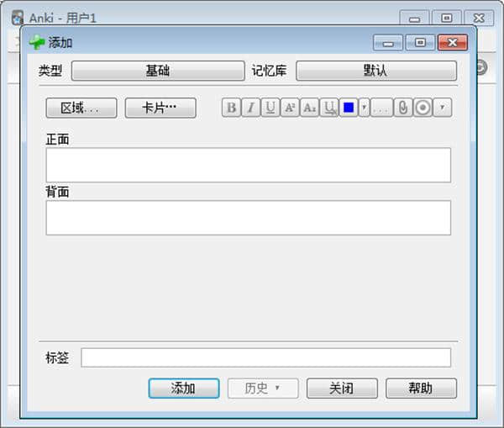Open the 区域 fields dialog
Image resolution: width=504 pixels, height=428 pixels.
point(81,108)
